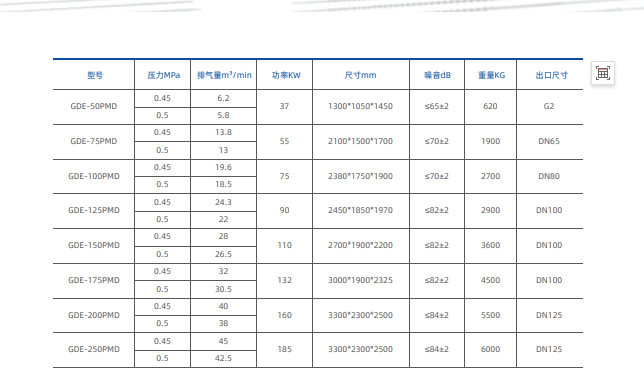Select the GDE-250PMD model cell
Screen dimensions: 644x383
[94, 349]
